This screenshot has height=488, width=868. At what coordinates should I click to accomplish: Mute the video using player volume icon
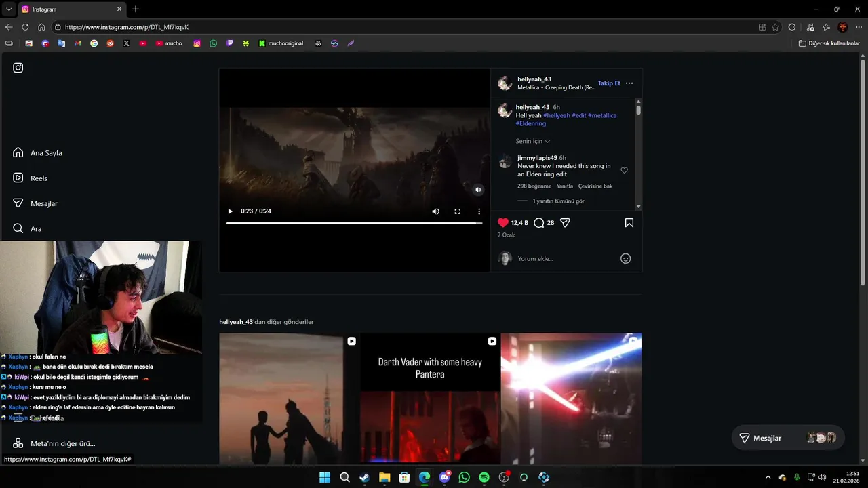click(435, 211)
